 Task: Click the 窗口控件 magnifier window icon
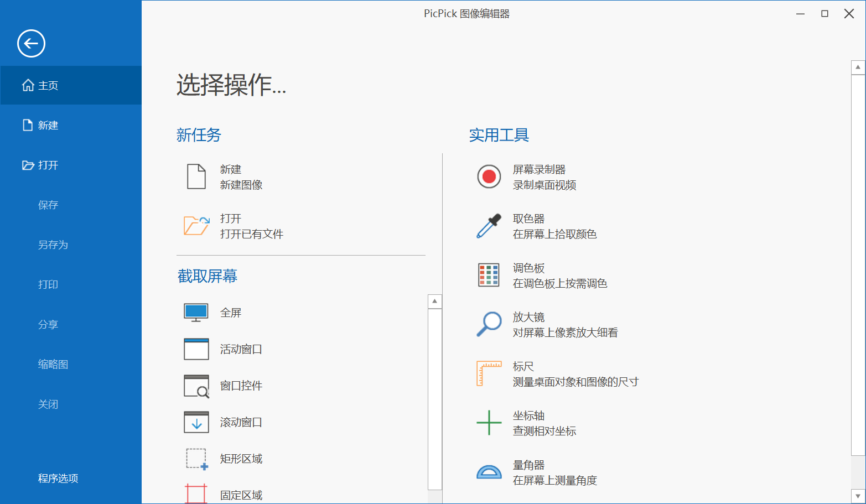click(x=196, y=386)
